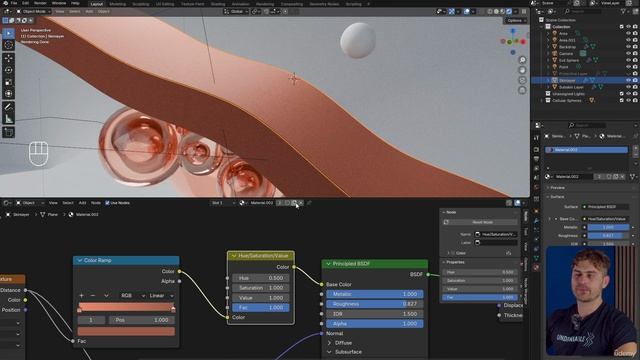Hide the Backdrop object in outliner

tap(628, 47)
